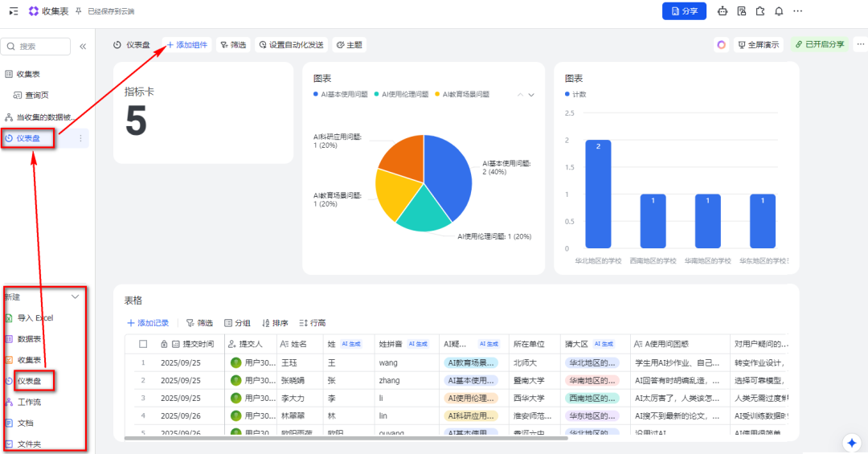Click the 已开启分享 status button

[x=820, y=44]
